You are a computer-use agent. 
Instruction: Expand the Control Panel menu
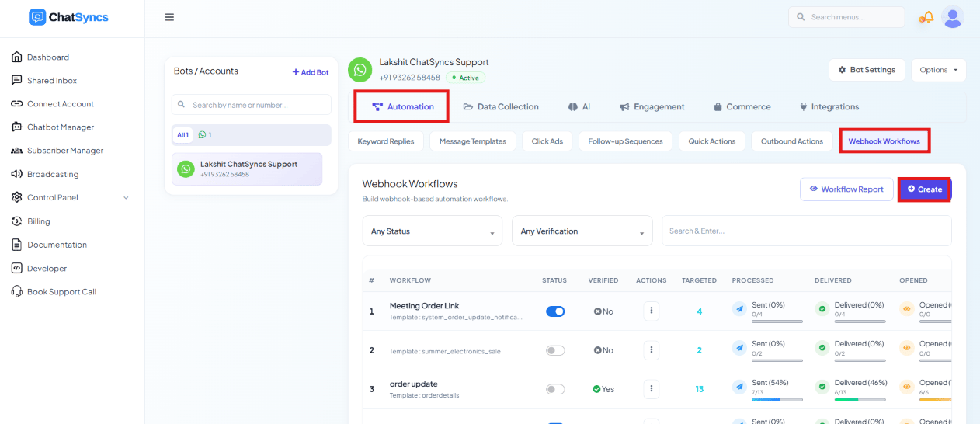(70, 197)
